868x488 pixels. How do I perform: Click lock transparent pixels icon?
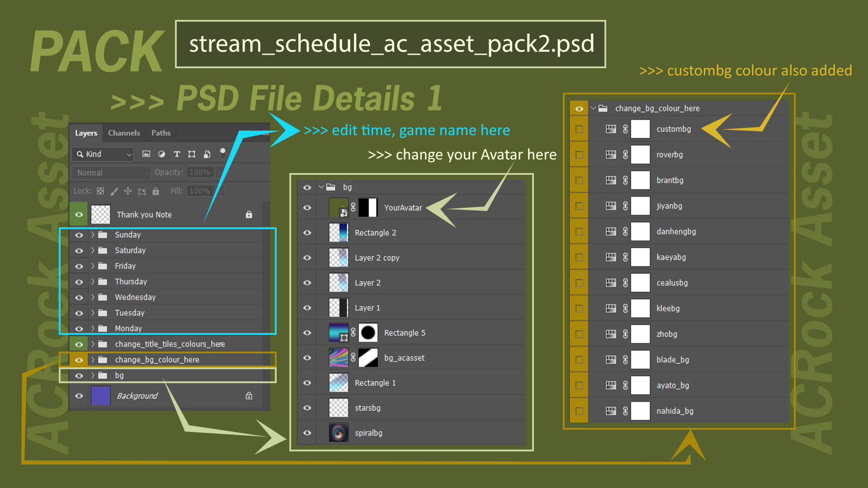point(100,191)
